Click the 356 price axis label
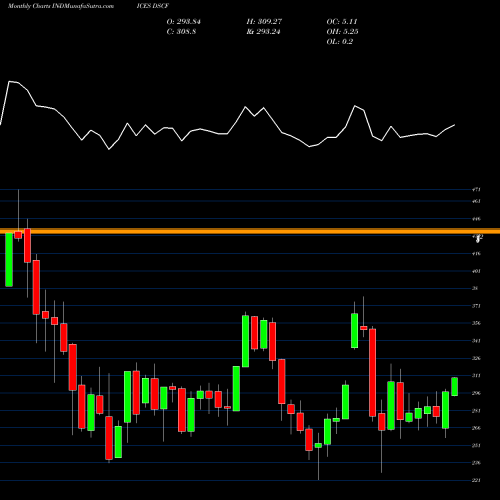 point(476,323)
